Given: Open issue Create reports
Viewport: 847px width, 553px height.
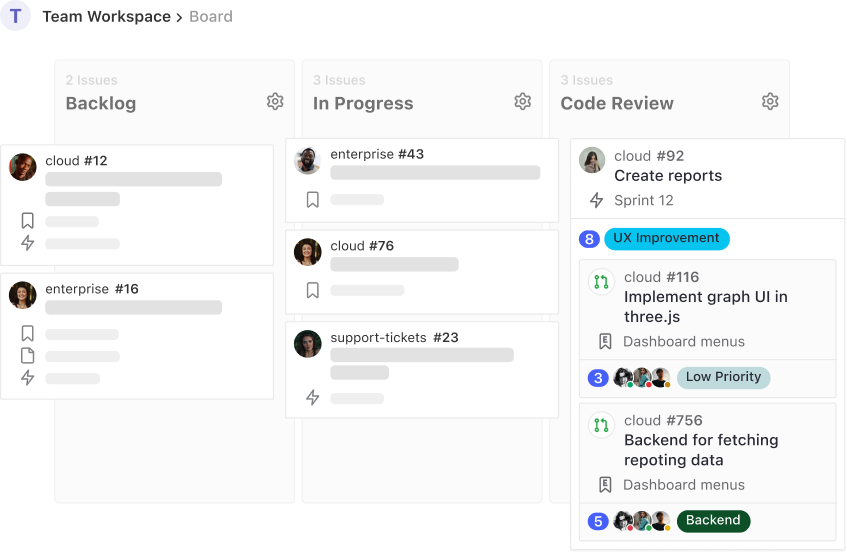Looking at the screenshot, I should coord(668,176).
